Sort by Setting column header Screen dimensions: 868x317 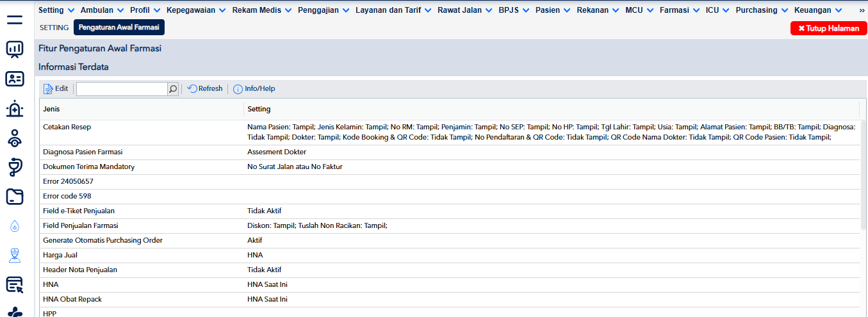point(552,109)
